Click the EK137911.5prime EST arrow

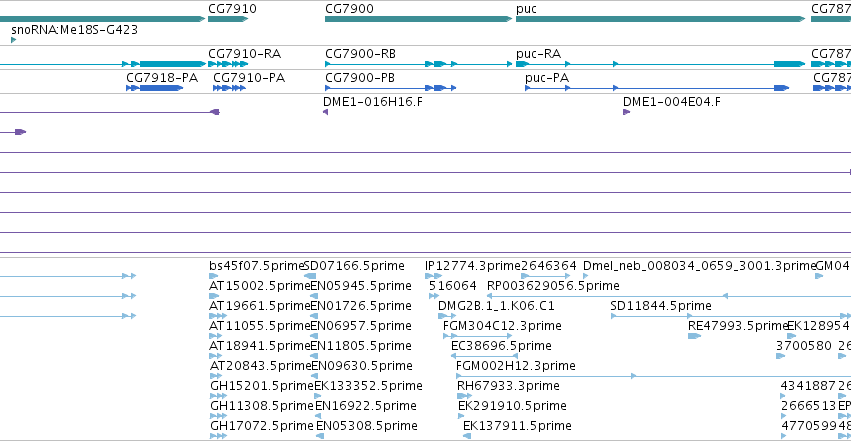467,436
